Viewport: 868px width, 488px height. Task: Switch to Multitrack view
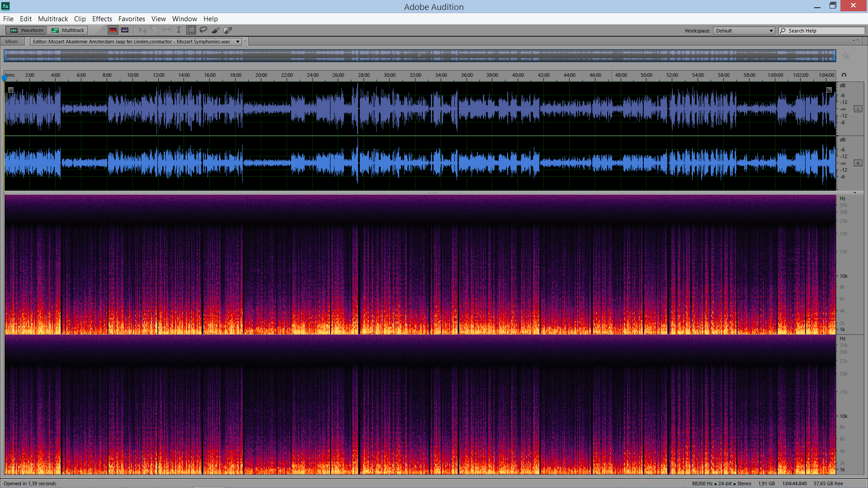68,30
